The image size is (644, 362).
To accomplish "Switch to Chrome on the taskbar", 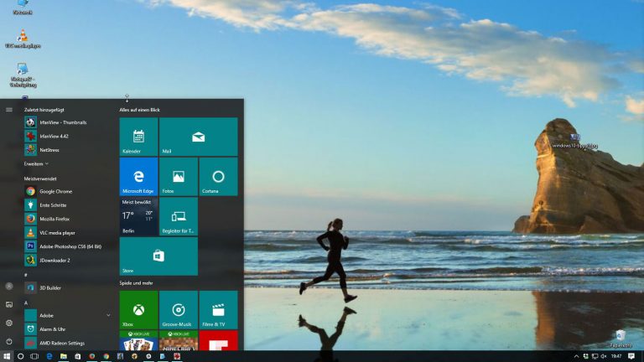I will 106,356.
